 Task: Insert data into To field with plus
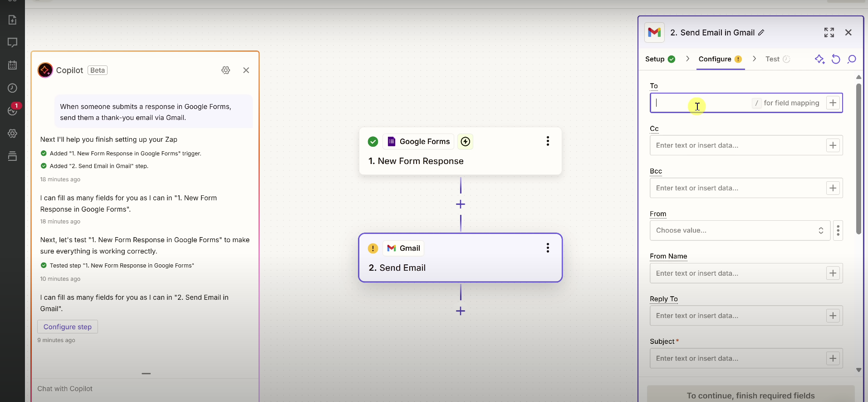[833, 103]
